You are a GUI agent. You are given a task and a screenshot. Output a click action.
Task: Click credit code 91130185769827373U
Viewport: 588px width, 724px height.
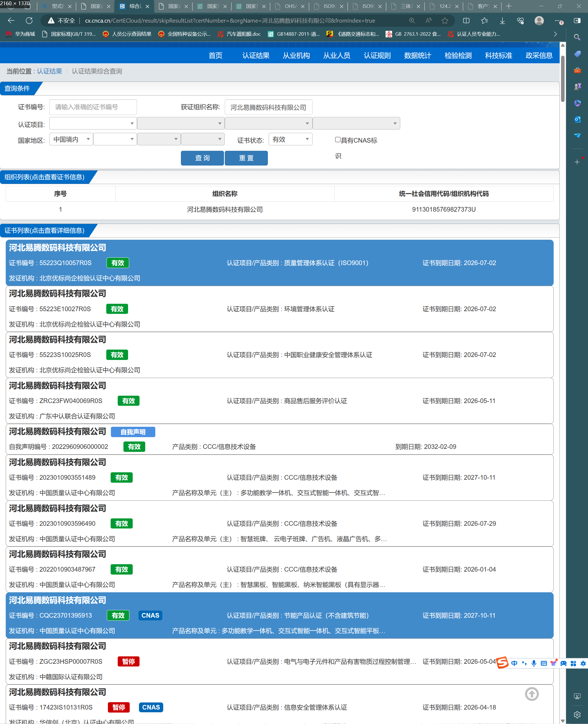(443, 209)
